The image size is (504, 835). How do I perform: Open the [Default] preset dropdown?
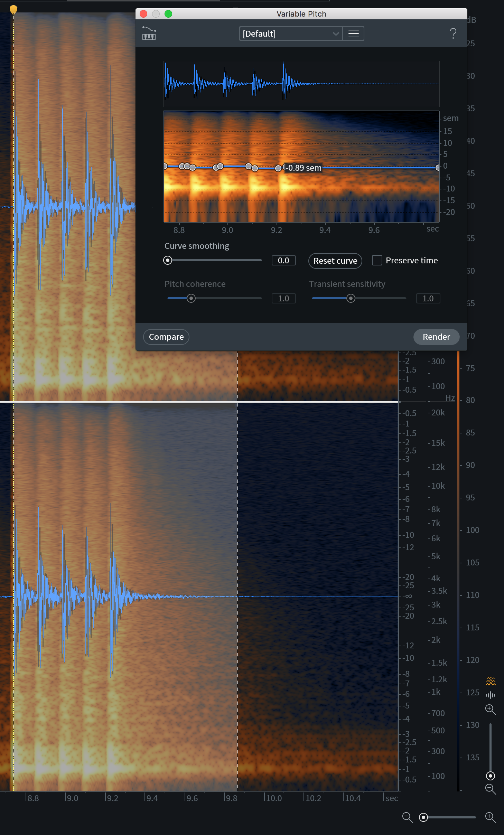click(x=291, y=34)
